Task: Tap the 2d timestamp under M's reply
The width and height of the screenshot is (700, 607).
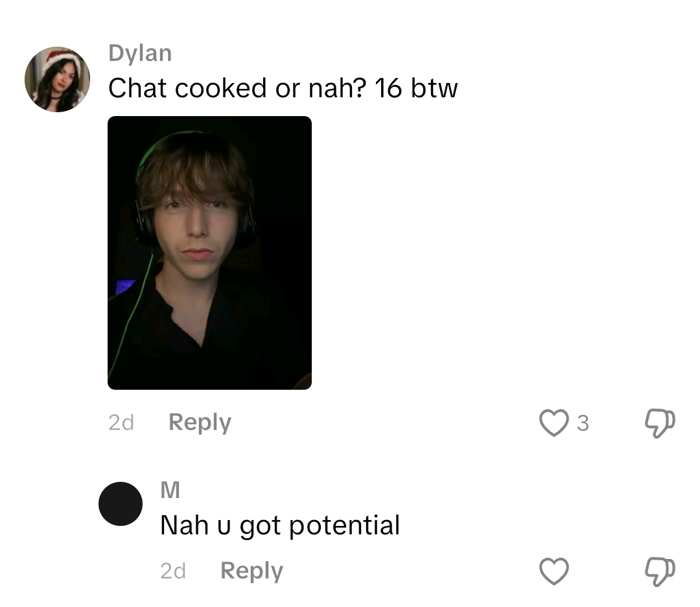Action: tap(173, 571)
